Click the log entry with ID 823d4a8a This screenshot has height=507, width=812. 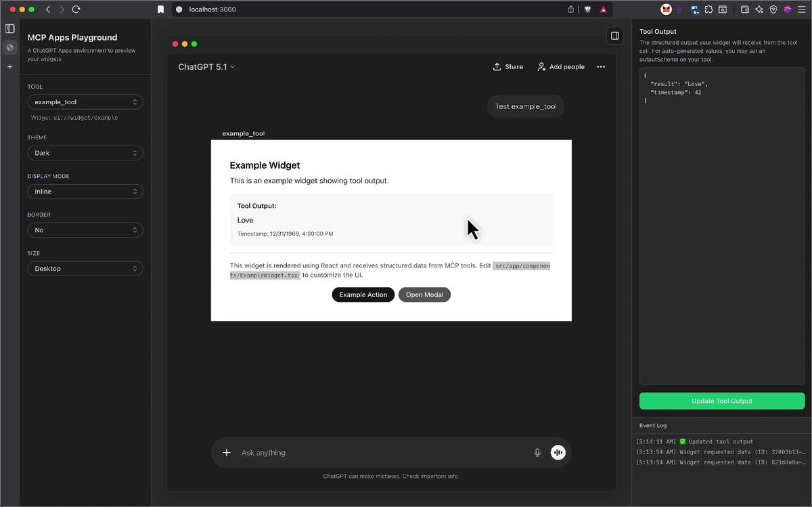pyautogui.click(x=721, y=462)
